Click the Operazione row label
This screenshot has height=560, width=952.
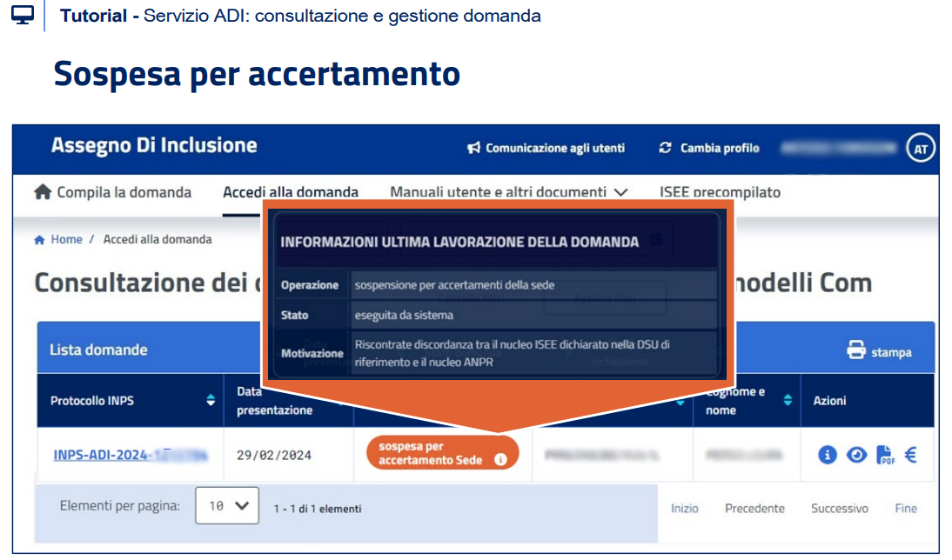point(310,285)
